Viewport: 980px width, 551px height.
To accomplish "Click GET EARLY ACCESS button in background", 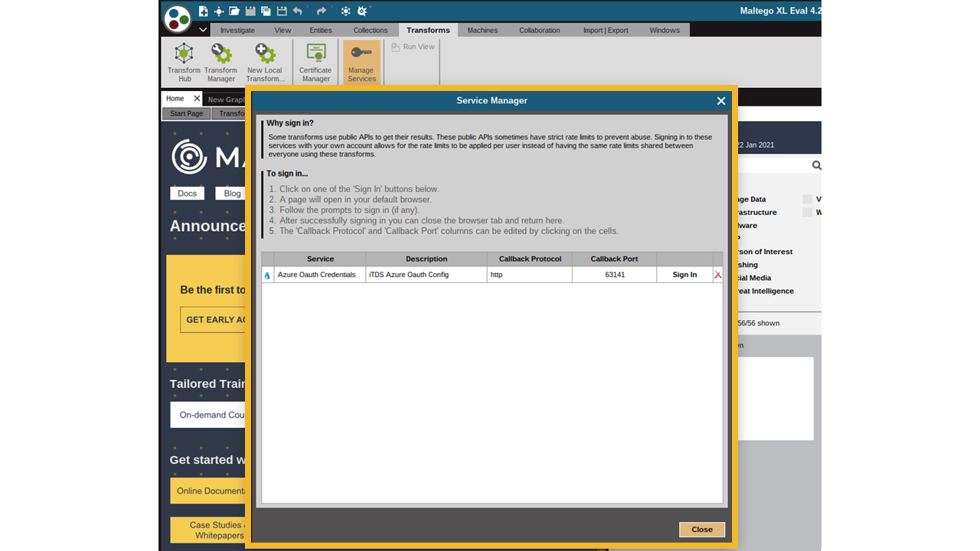I will pos(214,319).
